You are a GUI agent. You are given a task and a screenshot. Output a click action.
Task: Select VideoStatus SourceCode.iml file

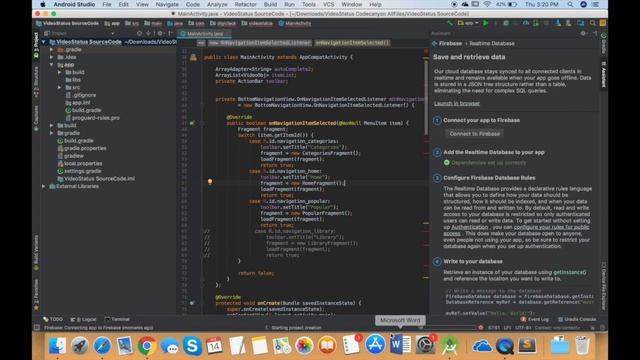(96, 179)
